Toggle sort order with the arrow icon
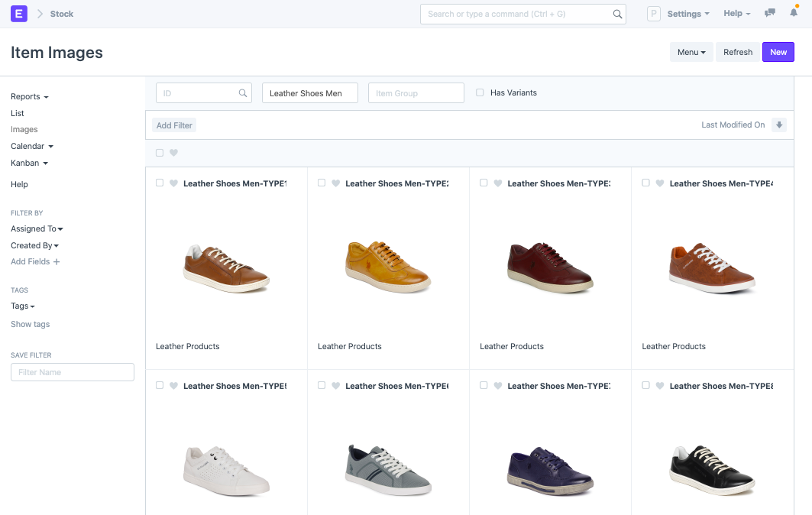Screen dimensions: 812x515 coord(778,125)
